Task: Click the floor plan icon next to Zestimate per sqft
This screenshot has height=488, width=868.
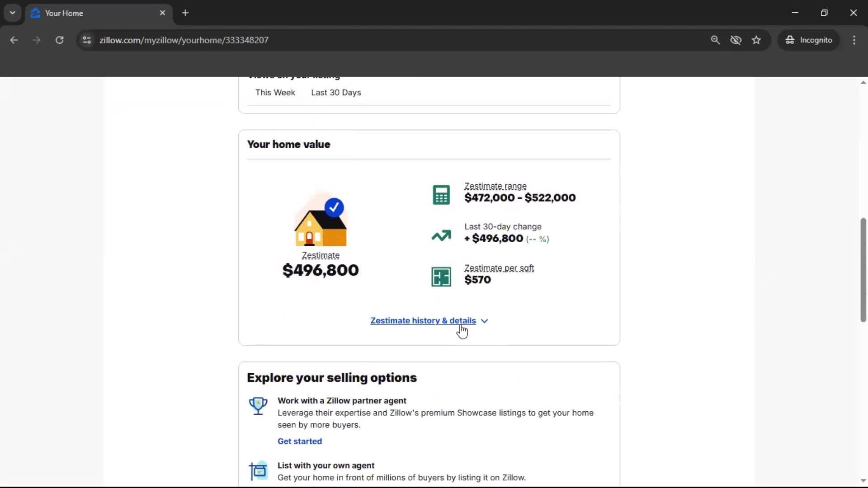Action: [441, 276]
